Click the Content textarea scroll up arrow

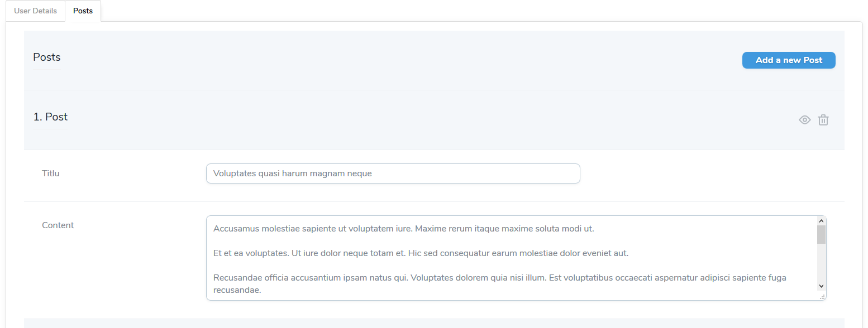(821, 221)
